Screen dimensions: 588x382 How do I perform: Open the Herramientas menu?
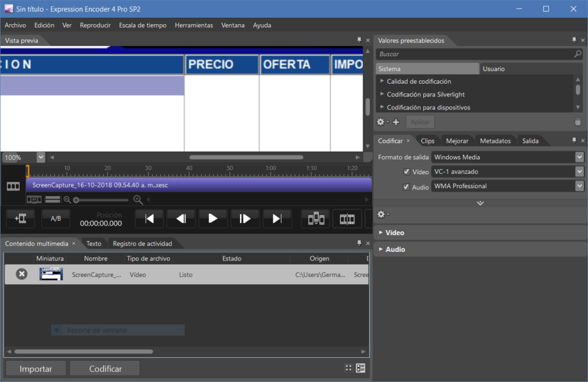click(x=194, y=25)
